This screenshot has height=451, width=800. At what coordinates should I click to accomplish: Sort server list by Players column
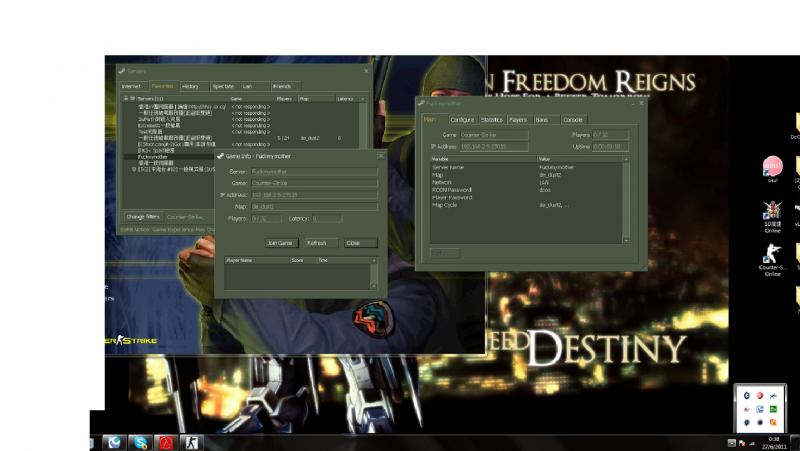click(287, 98)
